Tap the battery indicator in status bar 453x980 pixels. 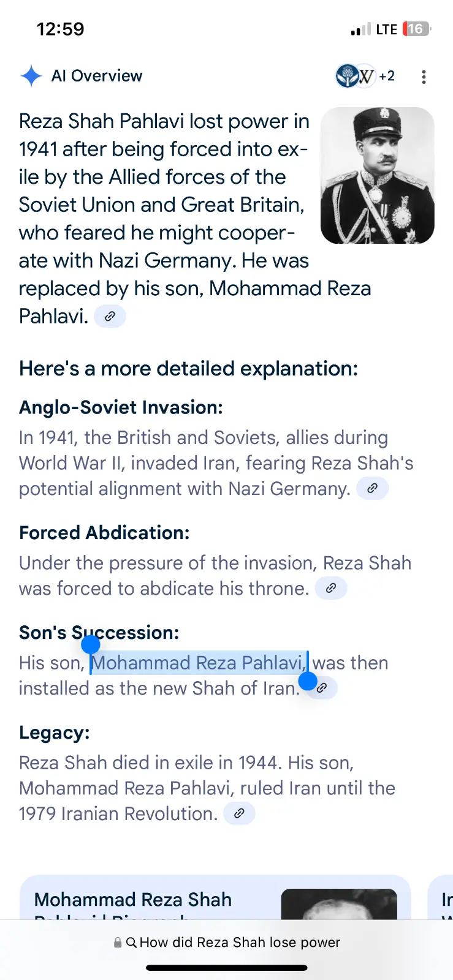pos(416,29)
